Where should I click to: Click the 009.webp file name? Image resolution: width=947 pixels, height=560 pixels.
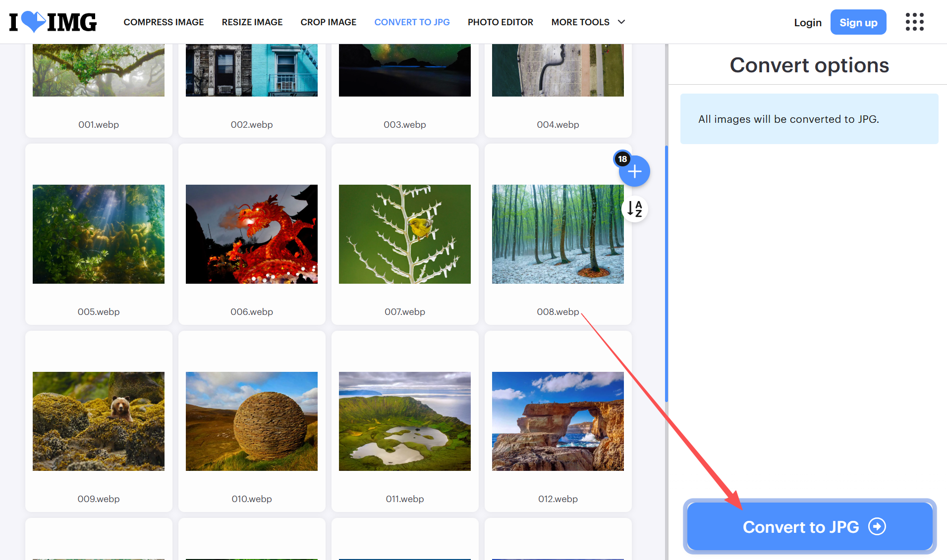[99, 499]
